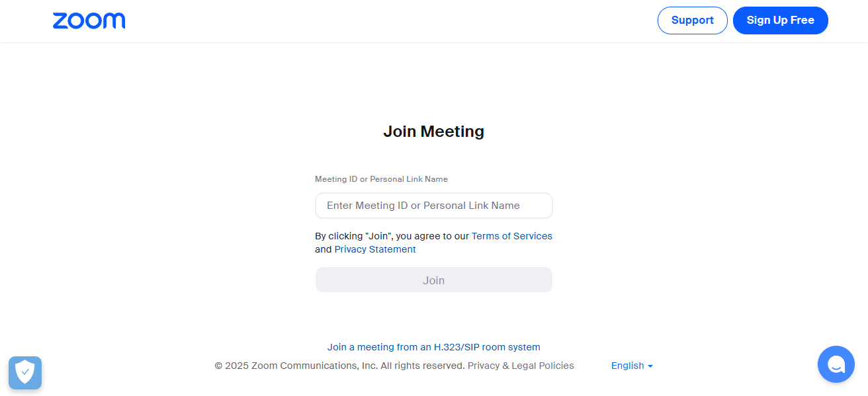Click the grey Join button
Image resolution: width=868 pixels, height=396 pixels.
coord(434,280)
